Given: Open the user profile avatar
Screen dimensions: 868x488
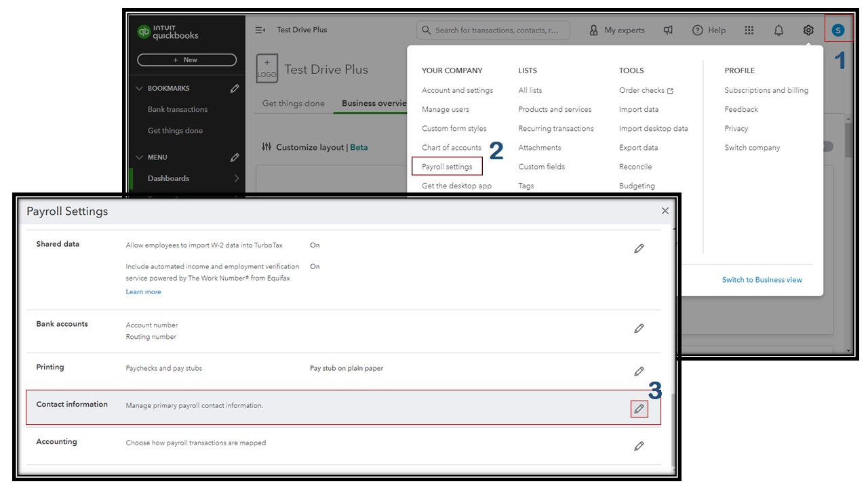Looking at the screenshot, I should pos(838,30).
